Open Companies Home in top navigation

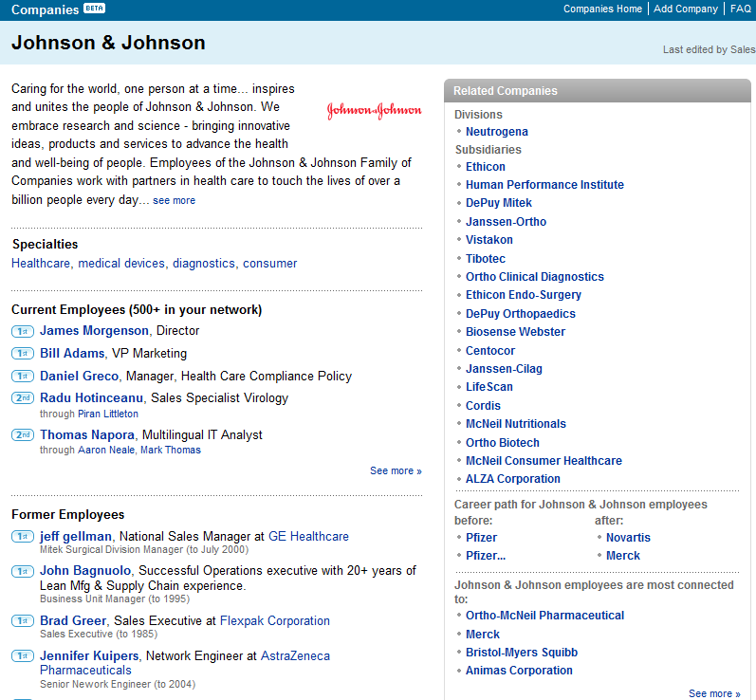602,9
